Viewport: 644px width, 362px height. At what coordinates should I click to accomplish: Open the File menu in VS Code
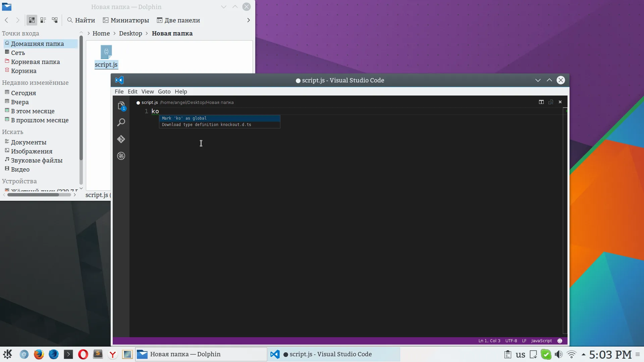click(x=119, y=92)
